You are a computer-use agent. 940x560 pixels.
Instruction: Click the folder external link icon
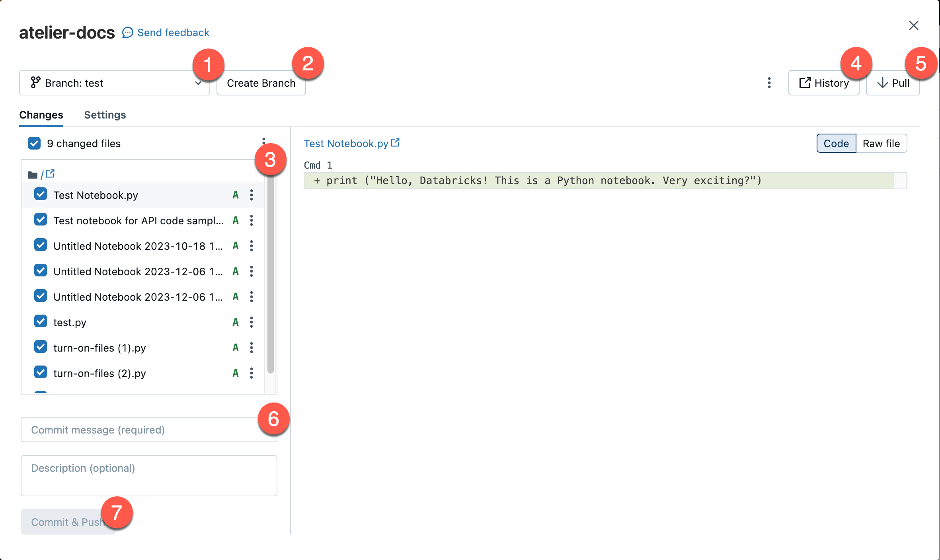coord(51,174)
